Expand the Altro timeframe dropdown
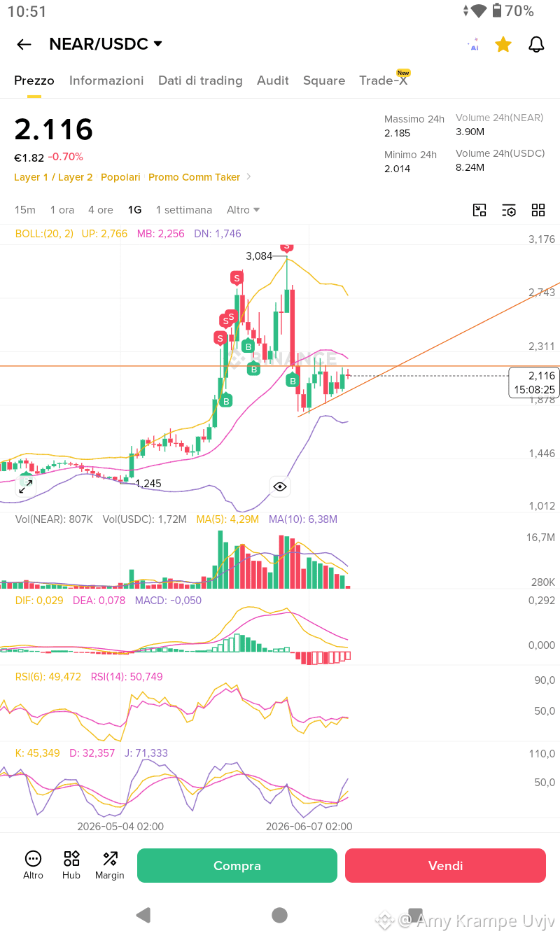 244,210
